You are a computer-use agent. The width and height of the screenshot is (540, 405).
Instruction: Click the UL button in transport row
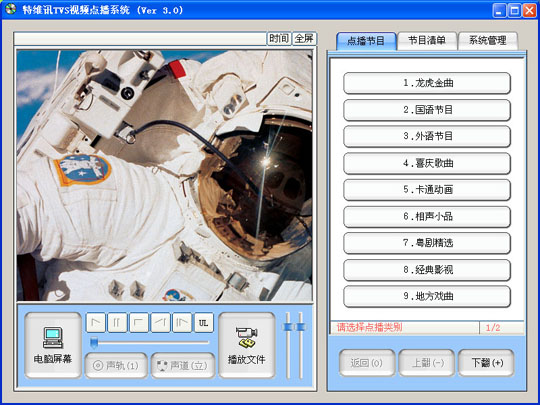(x=204, y=323)
